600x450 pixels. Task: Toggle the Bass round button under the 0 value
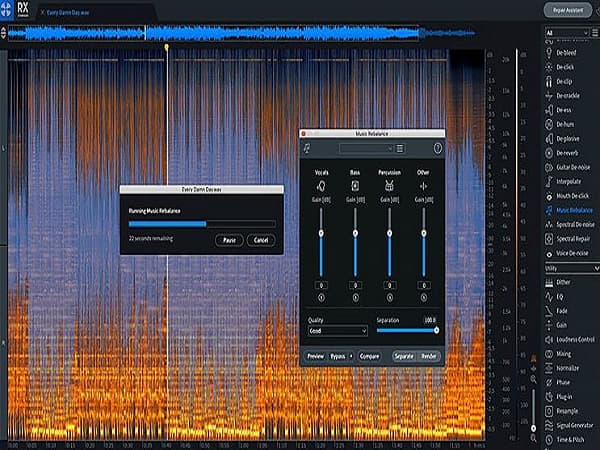(355, 297)
